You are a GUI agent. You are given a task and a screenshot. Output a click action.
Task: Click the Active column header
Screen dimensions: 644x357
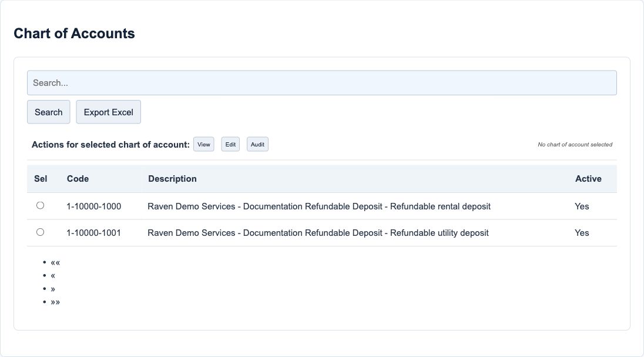coord(588,179)
